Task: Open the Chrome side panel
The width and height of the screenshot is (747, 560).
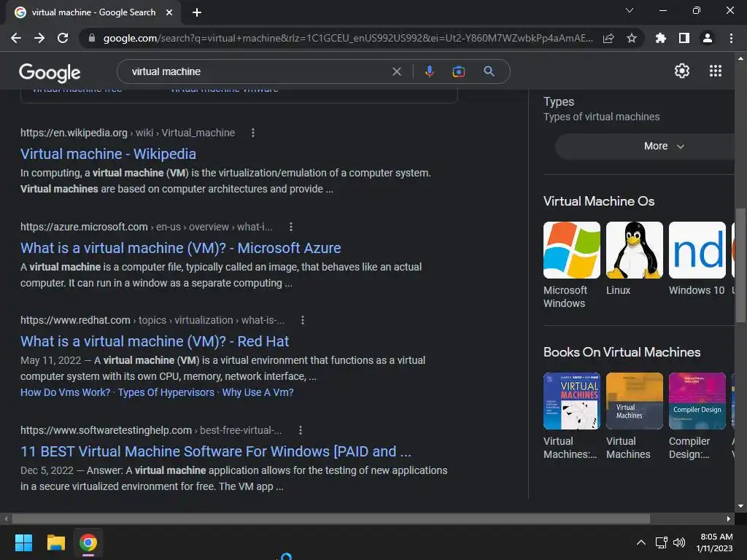Action: click(x=684, y=38)
